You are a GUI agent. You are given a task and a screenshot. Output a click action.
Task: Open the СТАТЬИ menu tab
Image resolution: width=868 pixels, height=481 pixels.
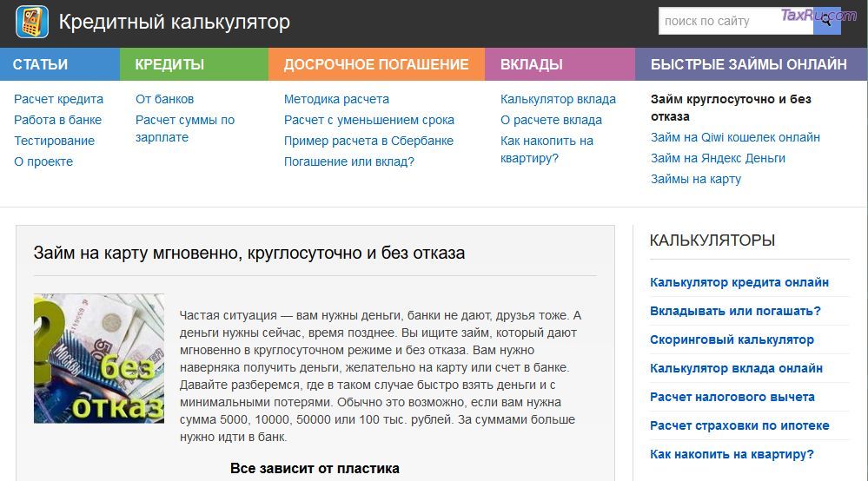pos(60,64)
